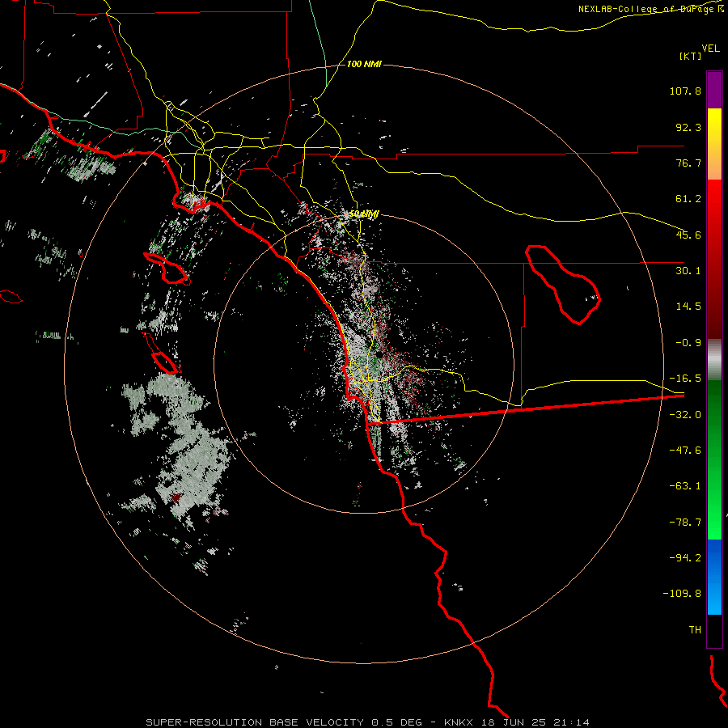Pick the gray segment of the velocity scale
The height and width of the screenshot is (728, 728).
pos(714,360)
